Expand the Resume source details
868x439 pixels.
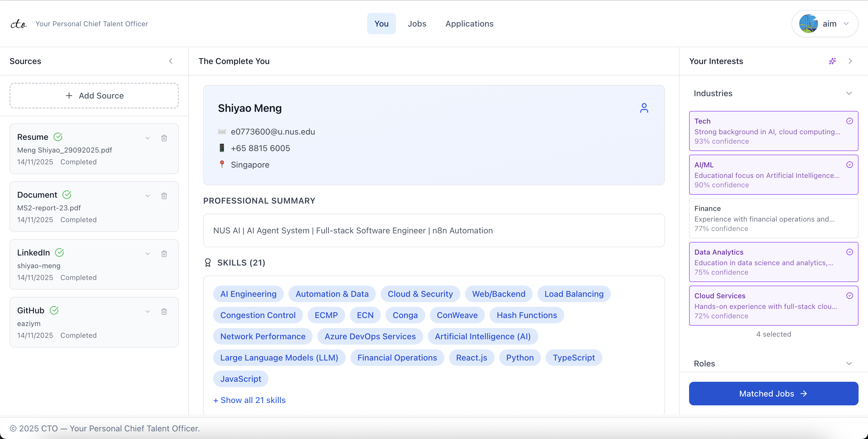(x=148, y=138)
